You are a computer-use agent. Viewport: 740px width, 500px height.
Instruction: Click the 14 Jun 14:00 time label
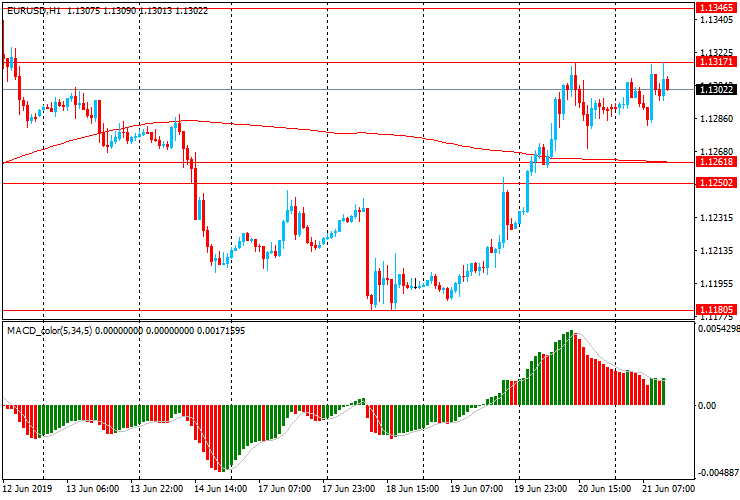point(220,488)
